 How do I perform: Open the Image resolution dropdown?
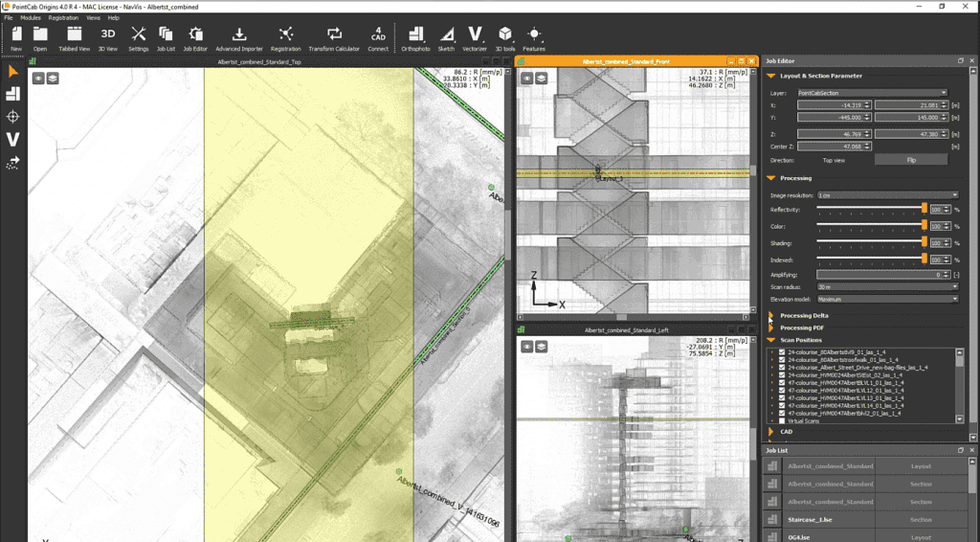(x=886, y=194)
